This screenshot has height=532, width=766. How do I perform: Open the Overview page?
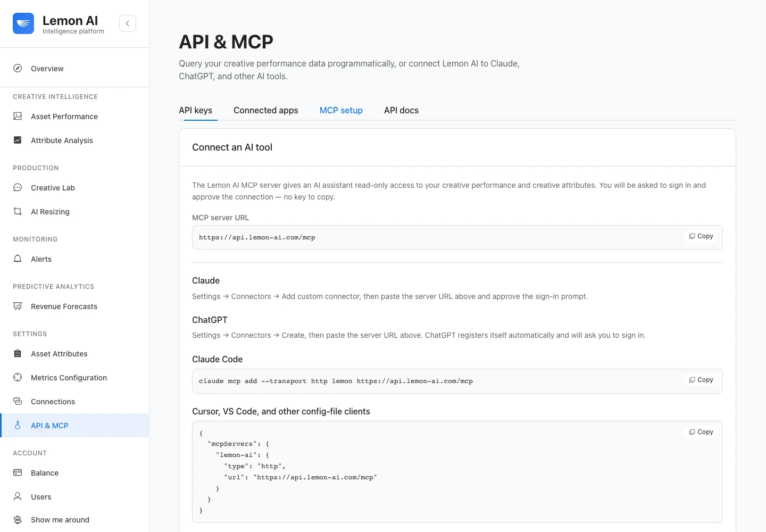point(74,68)
